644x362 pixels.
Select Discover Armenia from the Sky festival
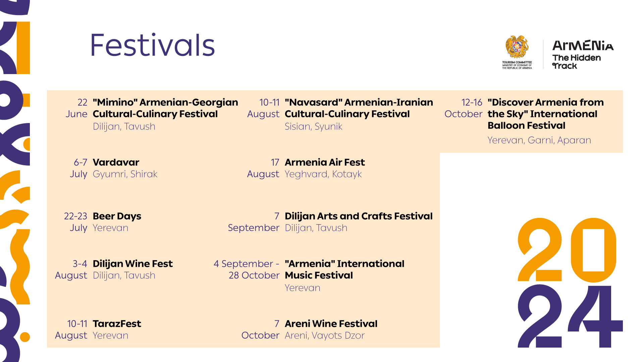point(546,114)
